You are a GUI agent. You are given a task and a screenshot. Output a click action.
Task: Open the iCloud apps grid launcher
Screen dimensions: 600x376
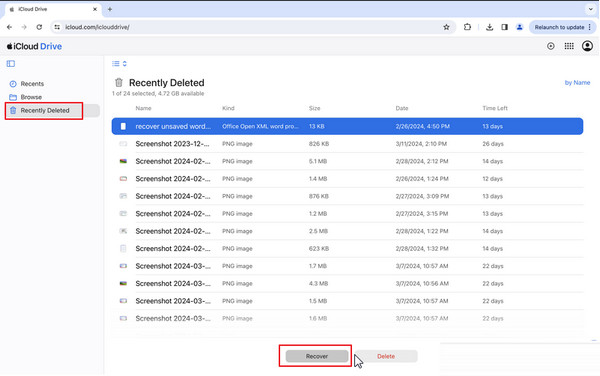[569, 46]
